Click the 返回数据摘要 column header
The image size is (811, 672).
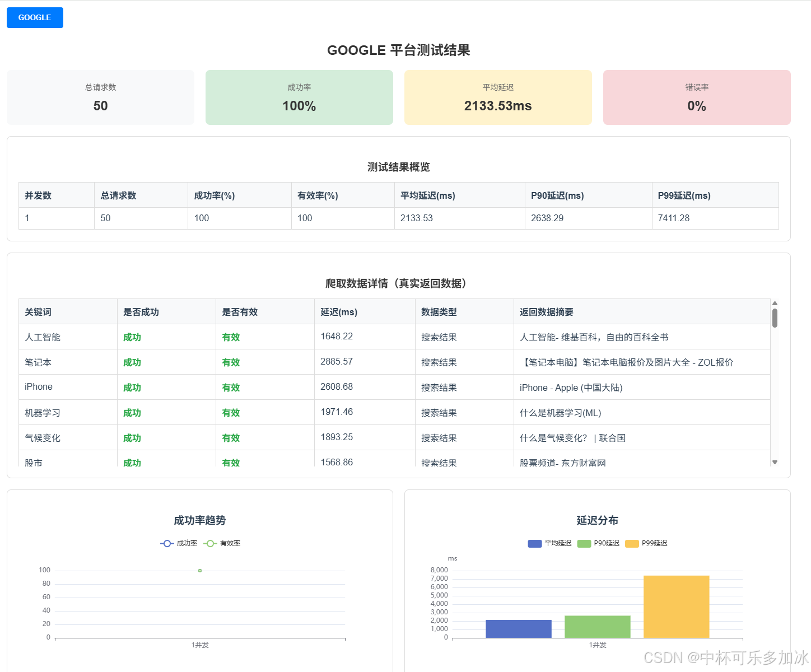pyautogui.click(x=642, y=312)
